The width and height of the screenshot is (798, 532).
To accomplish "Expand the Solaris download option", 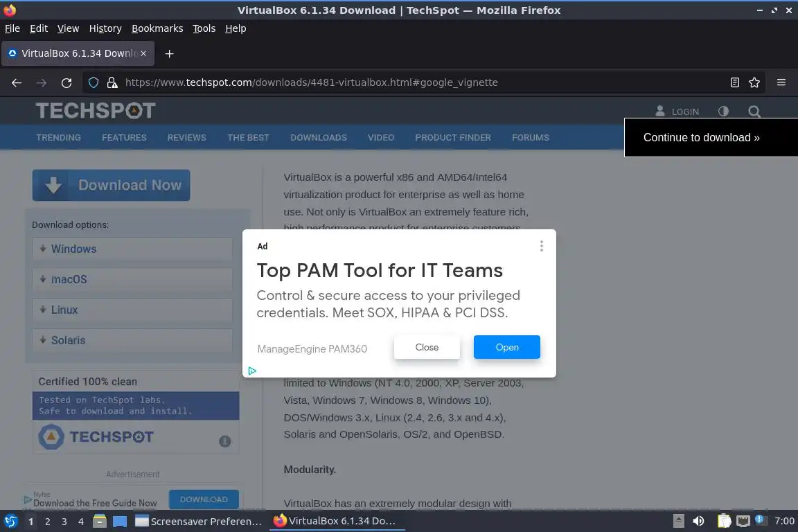I will click(132, 340).
